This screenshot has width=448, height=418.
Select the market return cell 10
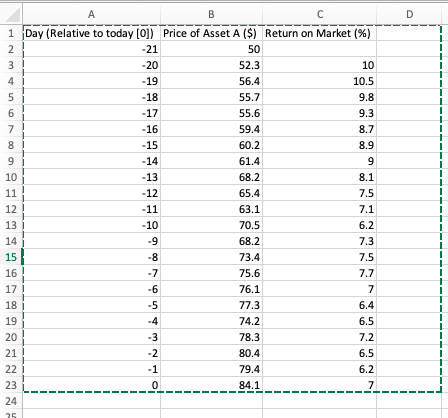point(320,65)
